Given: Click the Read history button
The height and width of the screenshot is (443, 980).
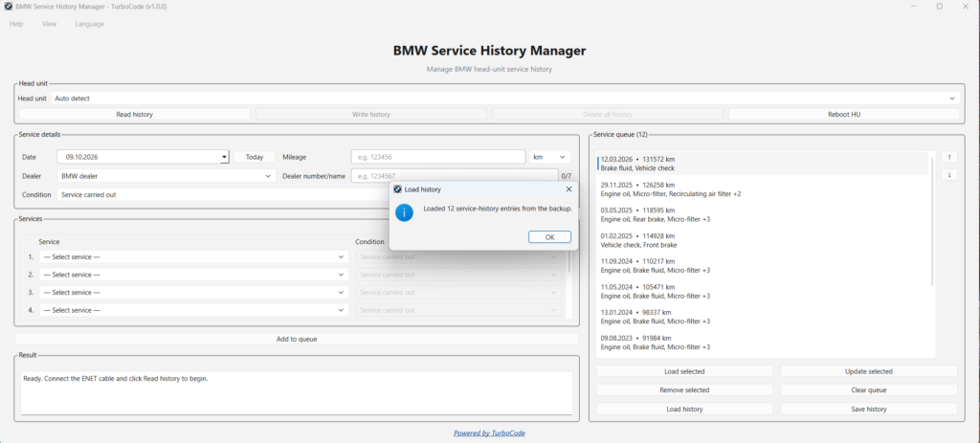Looking at the screenshot, I should click(134, 115).
